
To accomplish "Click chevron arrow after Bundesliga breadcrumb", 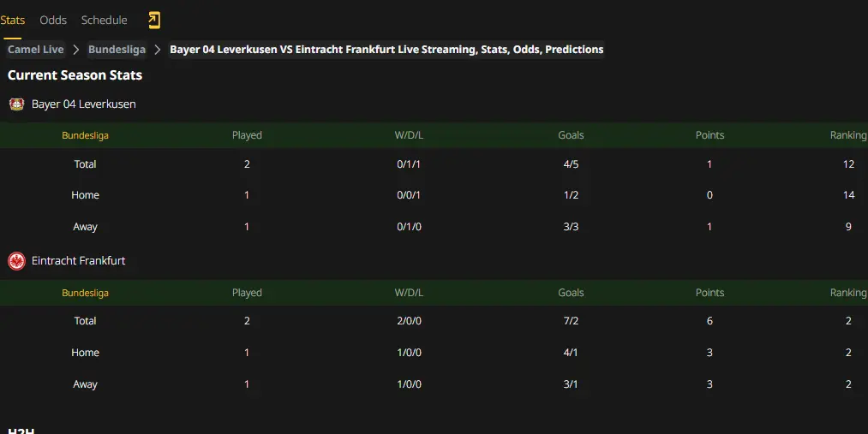I will coord(158,50).
